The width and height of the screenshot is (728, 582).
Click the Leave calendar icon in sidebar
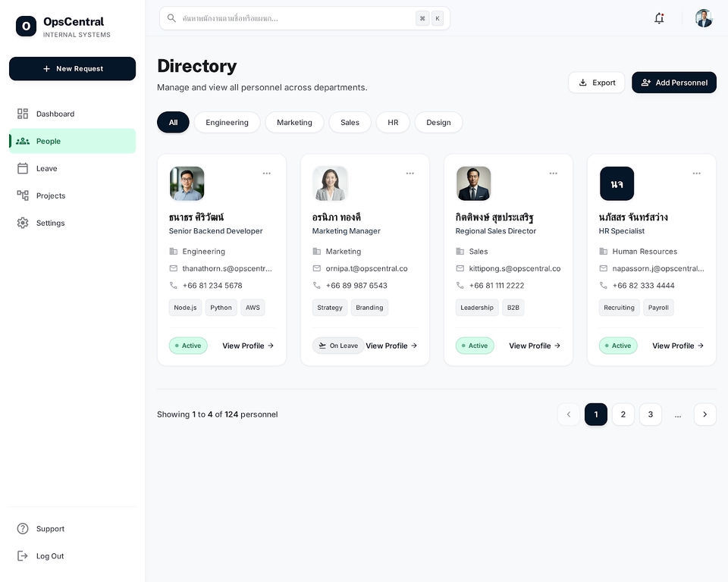(x=22, y=168)
